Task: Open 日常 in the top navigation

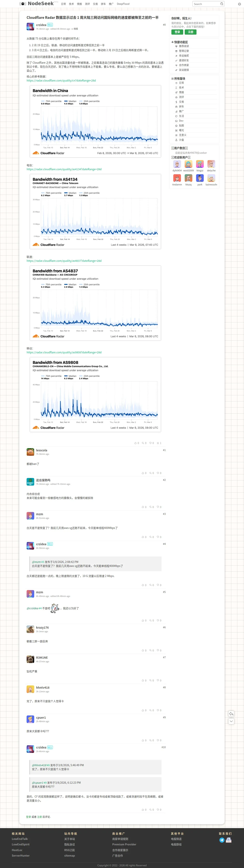Action: (63, 4)
